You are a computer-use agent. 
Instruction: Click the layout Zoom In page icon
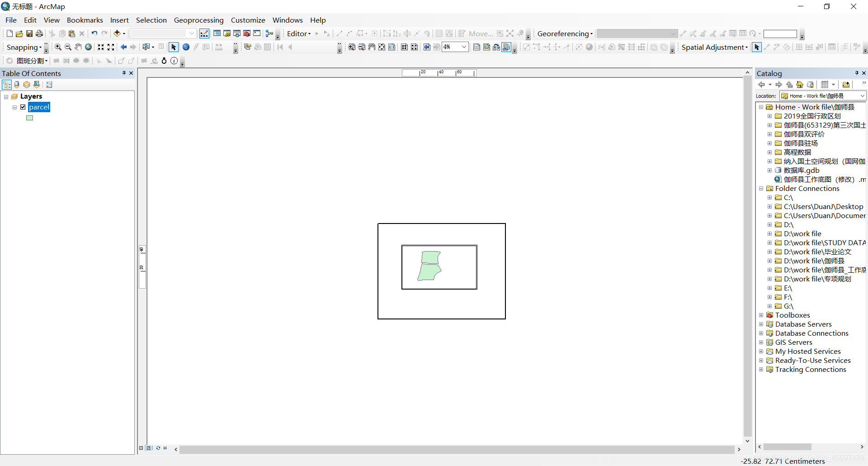[352, 47]
